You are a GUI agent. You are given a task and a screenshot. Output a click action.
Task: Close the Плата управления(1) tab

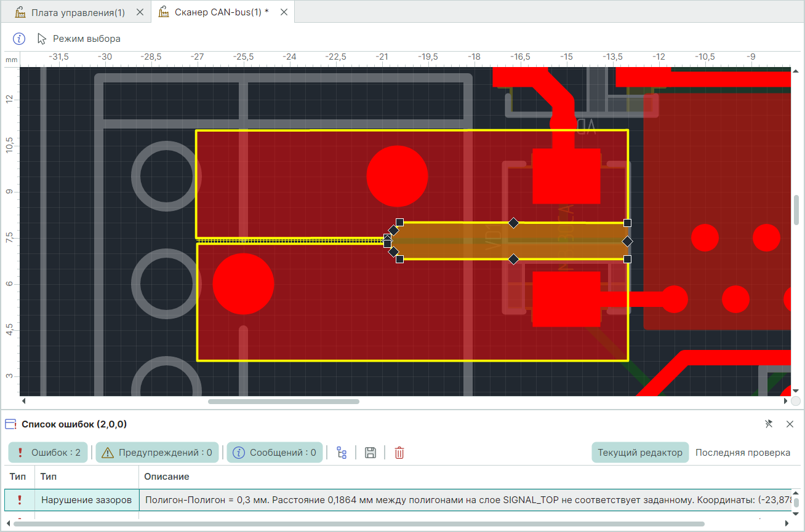click(140, 12)
